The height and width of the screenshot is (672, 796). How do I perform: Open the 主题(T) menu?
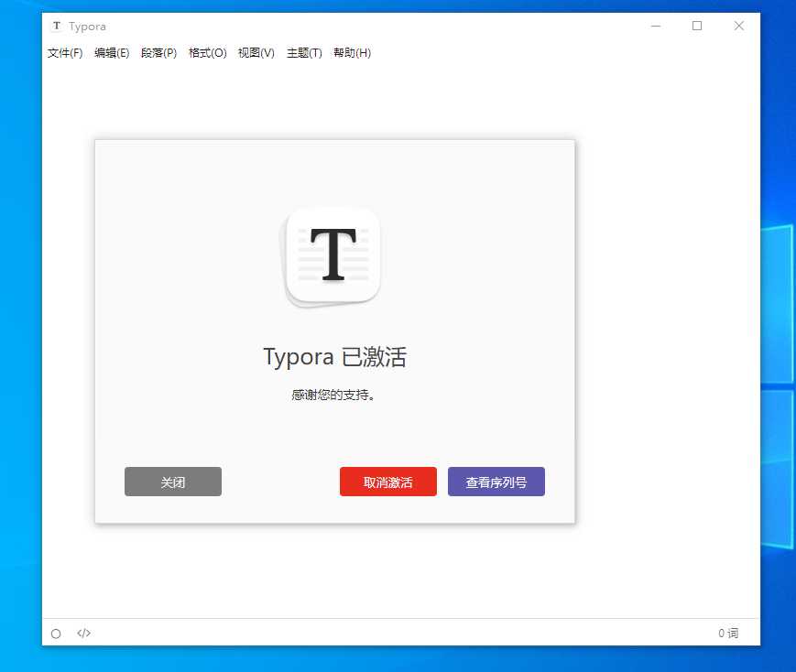point(304,53)
